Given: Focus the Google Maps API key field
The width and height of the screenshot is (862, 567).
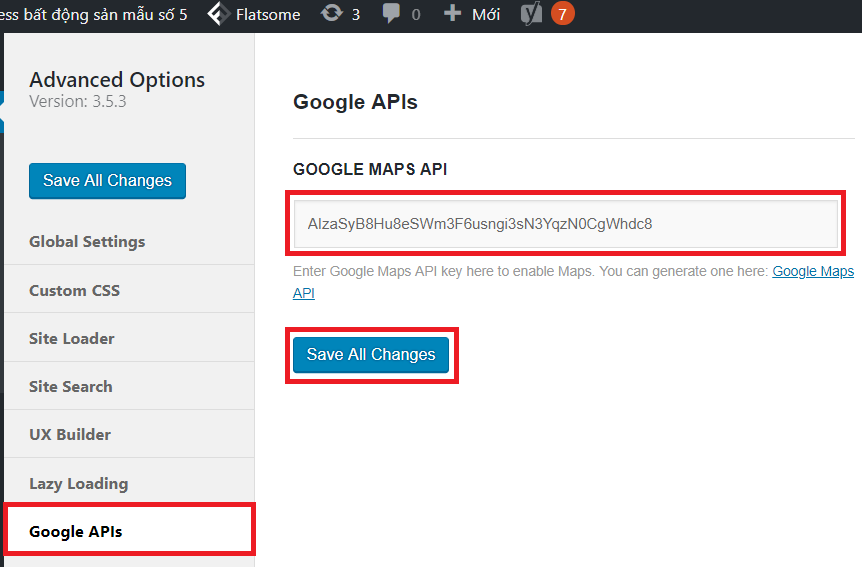Looking at the screenshot, I should coord(566,224).
